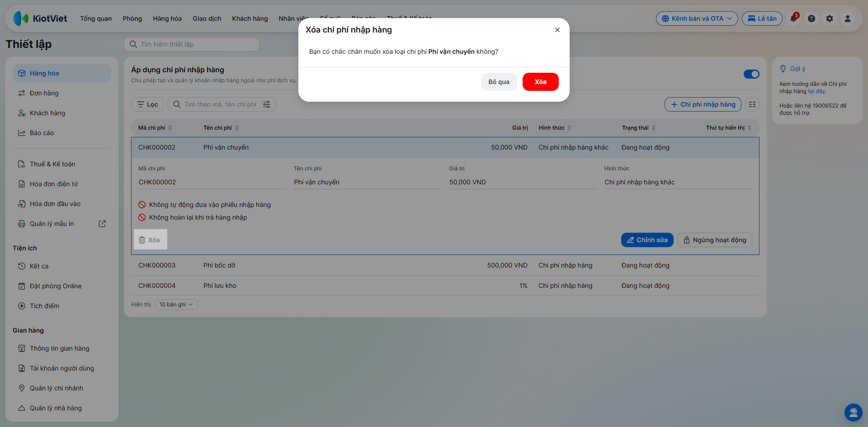Select Hóa đơn đầu vào in sidebar
The width and height of the screenshot is (868, 427).
tap(62, 204)
